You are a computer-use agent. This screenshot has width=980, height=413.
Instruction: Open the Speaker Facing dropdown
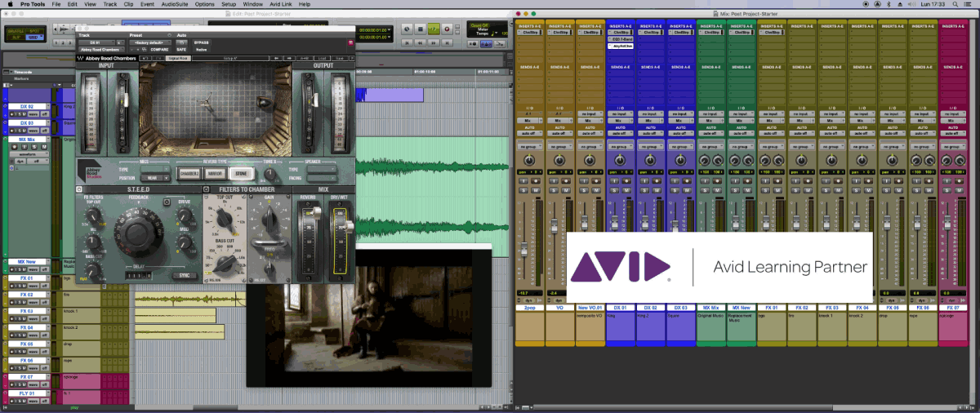pyautogui.click(x=322, y=178)
